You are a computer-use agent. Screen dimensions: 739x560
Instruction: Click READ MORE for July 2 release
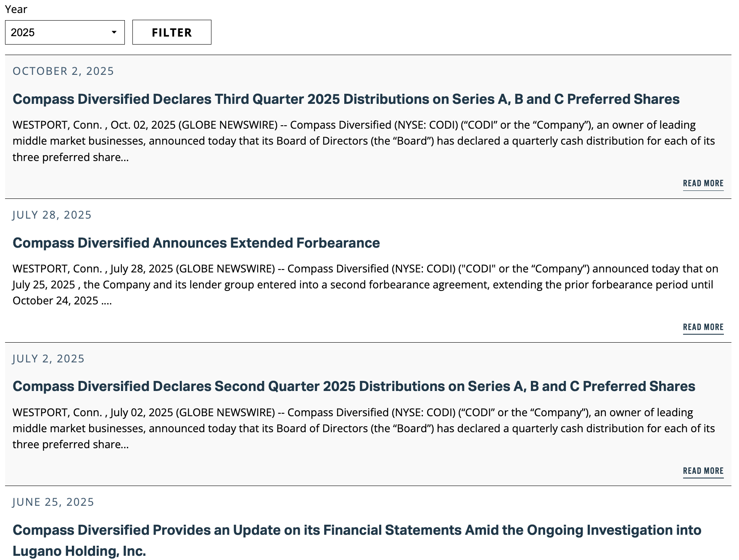703,471
